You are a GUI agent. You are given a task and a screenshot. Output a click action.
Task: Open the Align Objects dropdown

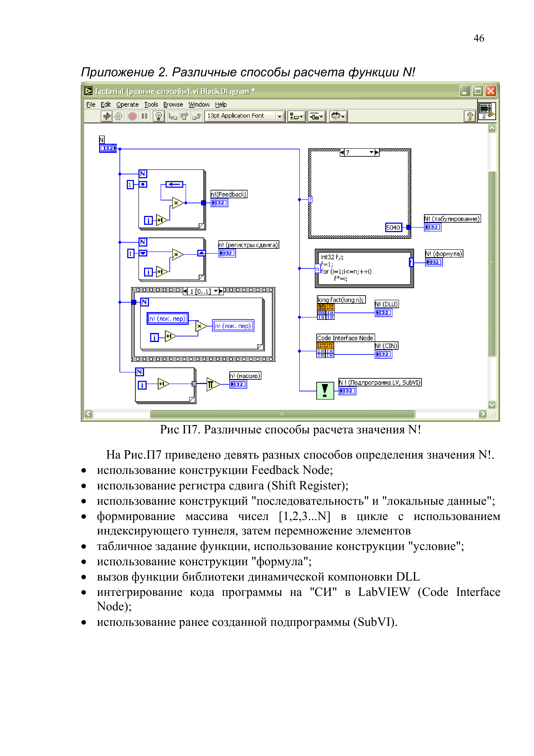click(296, 116)
